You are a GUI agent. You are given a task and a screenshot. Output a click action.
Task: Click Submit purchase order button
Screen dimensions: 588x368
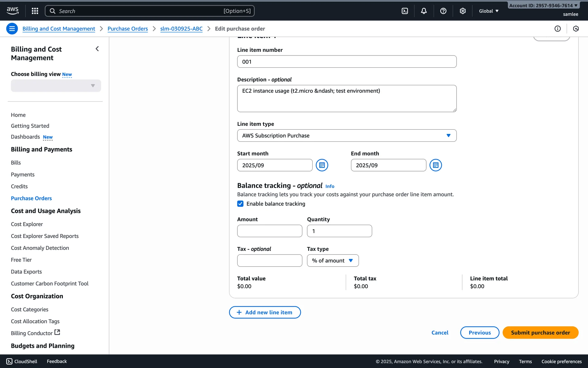(540, 333)
